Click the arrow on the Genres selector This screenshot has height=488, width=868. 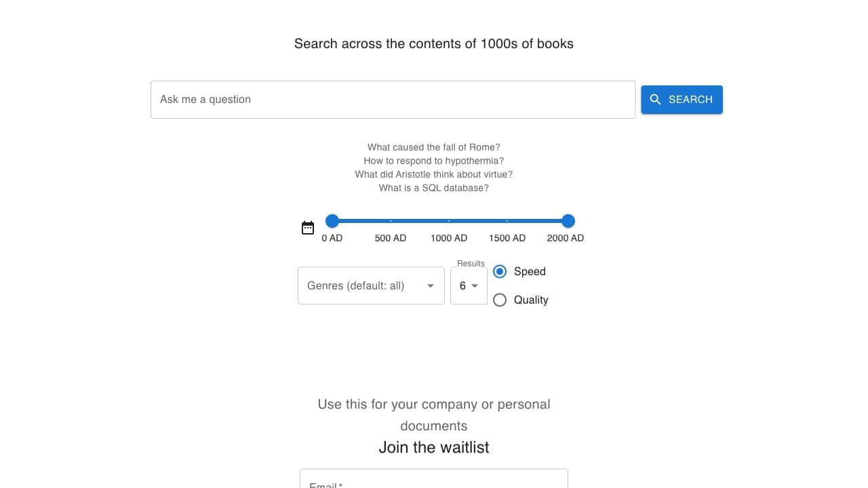tap(430, 285)
